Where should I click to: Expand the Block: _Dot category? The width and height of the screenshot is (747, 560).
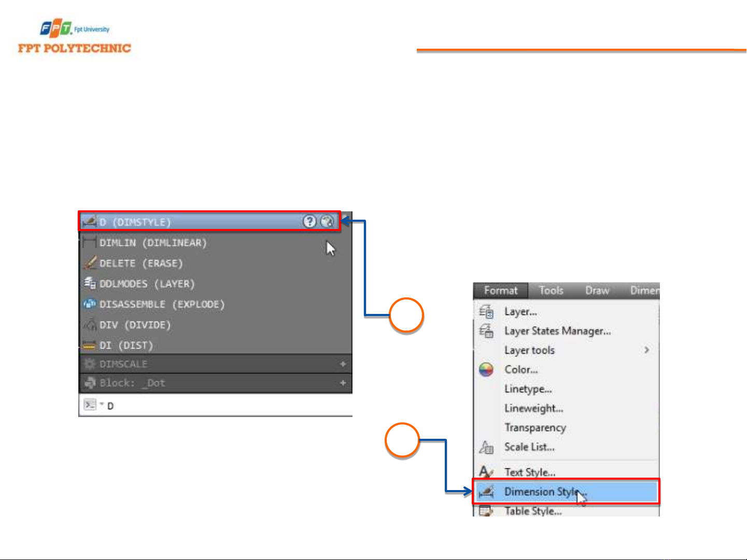pos(343,383)
